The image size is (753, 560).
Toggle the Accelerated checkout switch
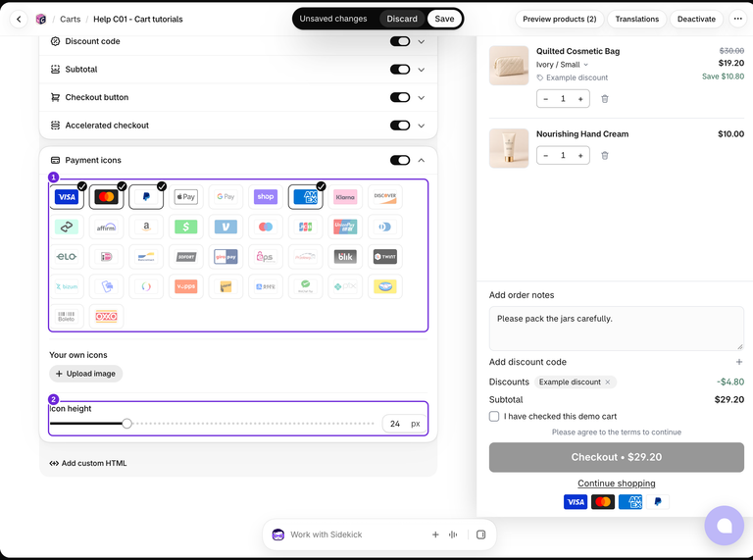tap(400, 126)
